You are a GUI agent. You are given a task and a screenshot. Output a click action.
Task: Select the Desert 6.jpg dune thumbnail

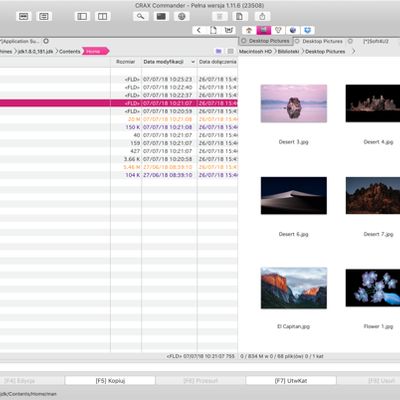(x=294, y=196)
